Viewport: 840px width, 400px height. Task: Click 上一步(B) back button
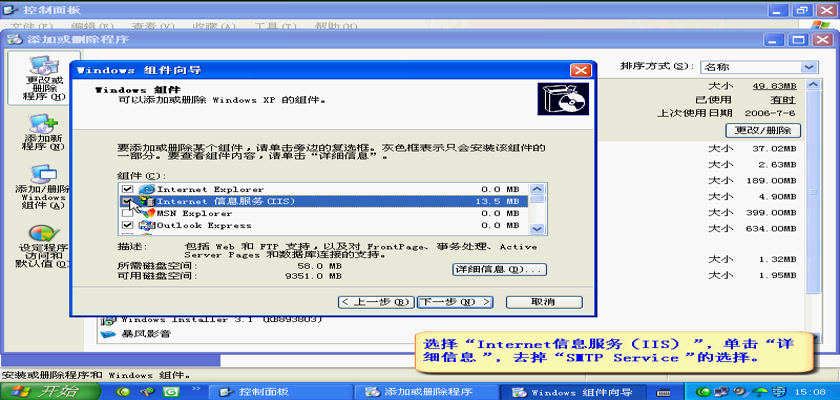click(x=377, y=302)
